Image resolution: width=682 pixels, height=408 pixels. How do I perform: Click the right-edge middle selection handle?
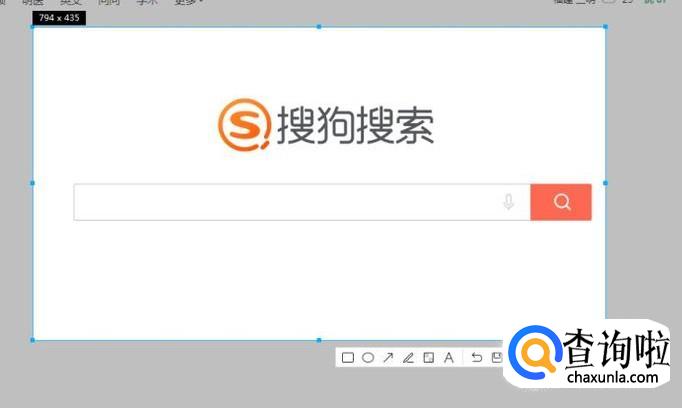click(x=605, y=183)
